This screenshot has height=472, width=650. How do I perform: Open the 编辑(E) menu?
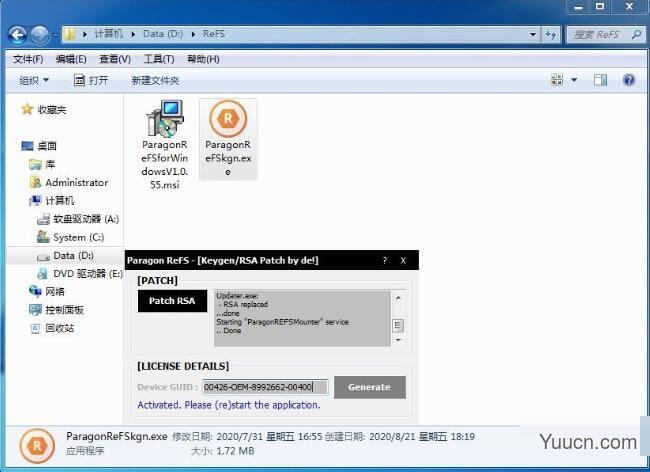[71, 59]
